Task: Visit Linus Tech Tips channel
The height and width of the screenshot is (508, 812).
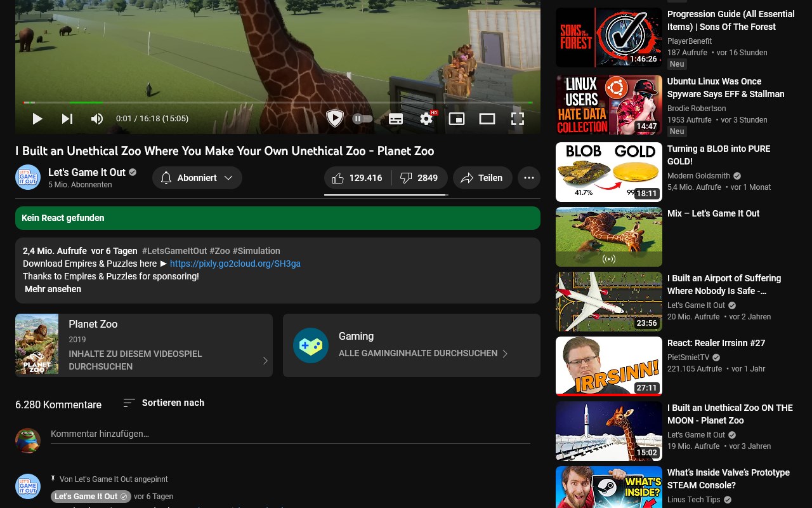Action: [694, 500]
